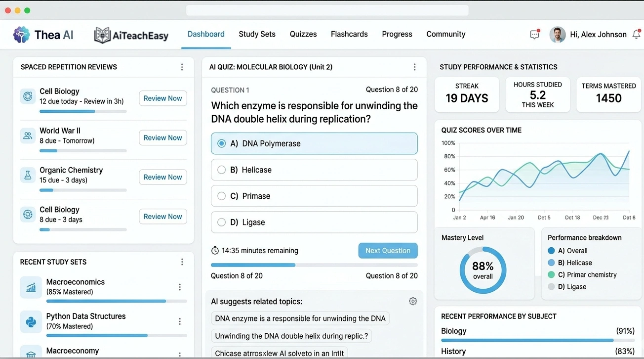
Task: Click Alex Johnson's profile avatar
Action: [x=558, y=35]
